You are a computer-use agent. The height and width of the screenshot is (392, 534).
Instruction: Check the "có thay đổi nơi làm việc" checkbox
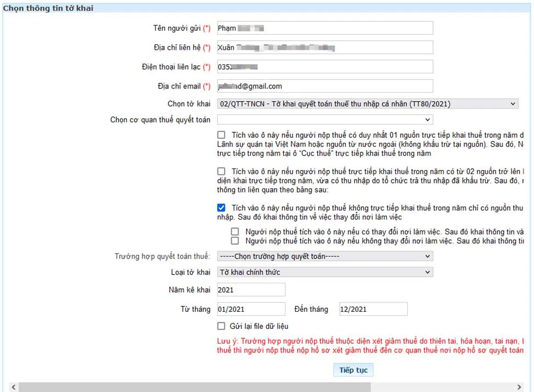click(x=235, y=232)
